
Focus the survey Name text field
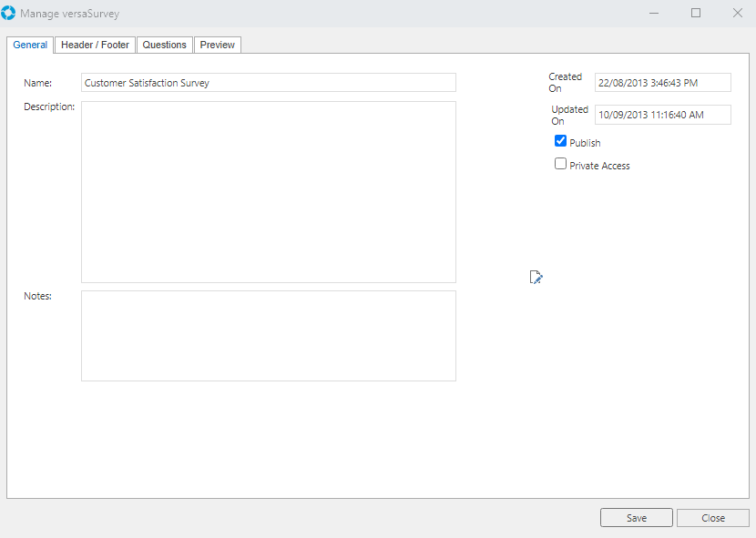[268, 83]
